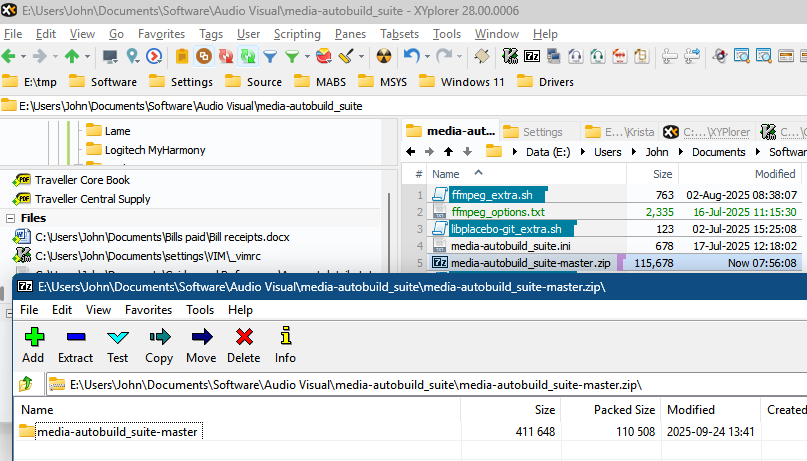Click the yellow paintbrush icon
The height and width of the screenshot is (461, 807).
(346, 56)
